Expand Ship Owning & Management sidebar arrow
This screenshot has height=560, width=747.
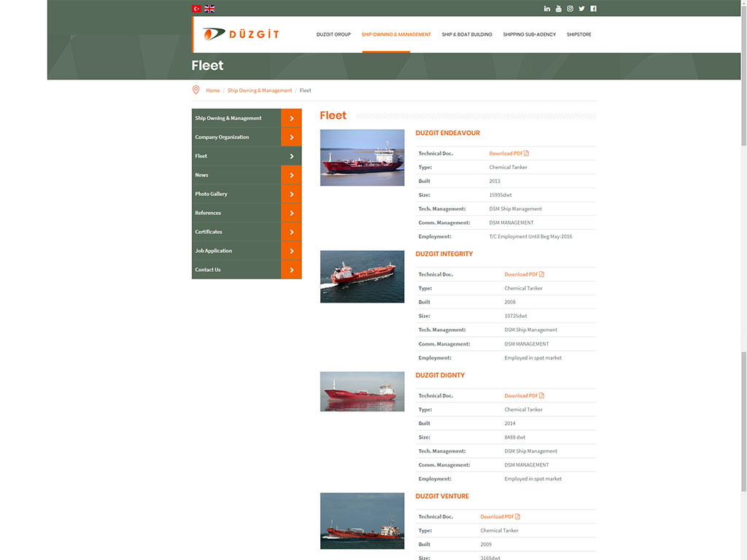tap(292, 118)
